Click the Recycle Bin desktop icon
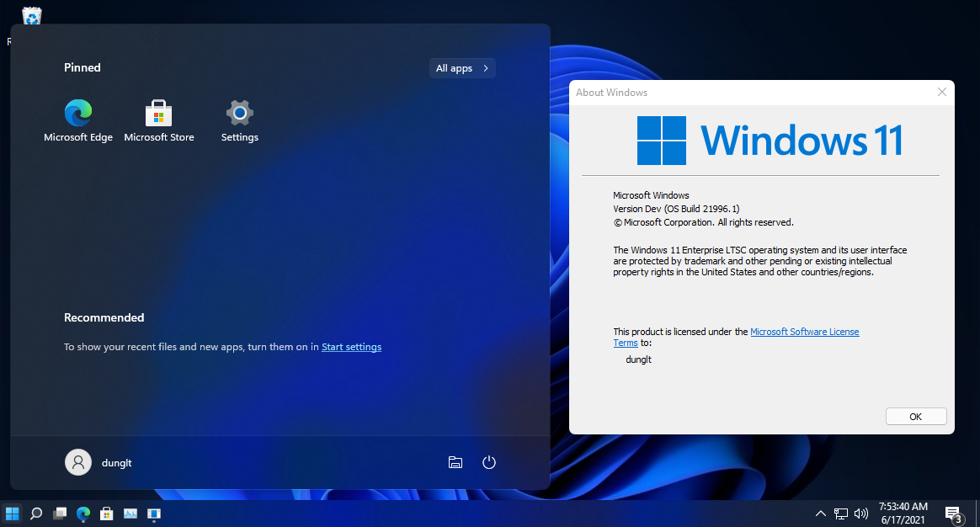The height and width of the screenshot is (527, 980). [x=31, y=15]
